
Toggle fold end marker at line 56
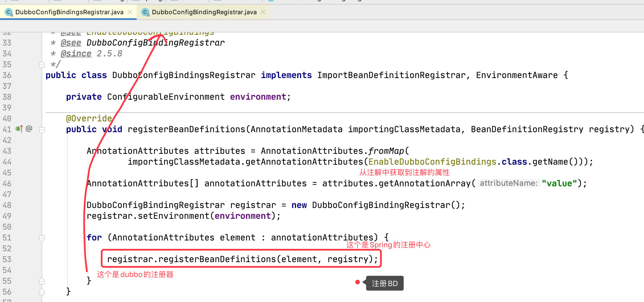[x=42, y=292]
